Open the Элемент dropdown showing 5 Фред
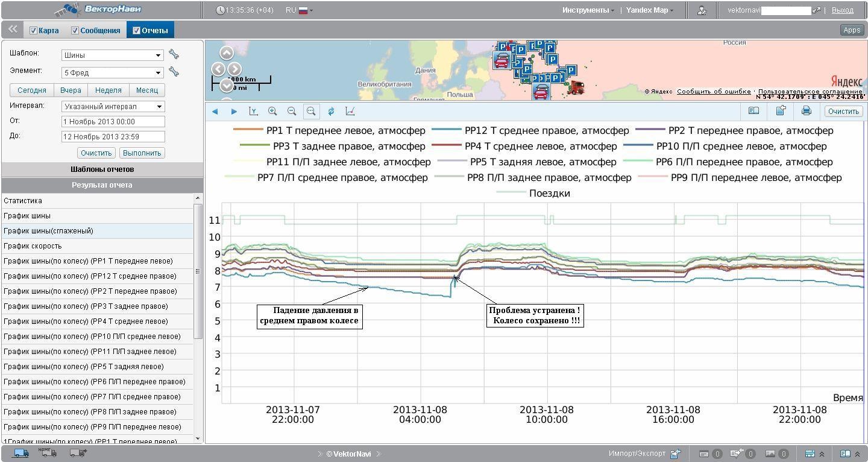The width and height of the screenshot is (868, 462). coord(113,72)
